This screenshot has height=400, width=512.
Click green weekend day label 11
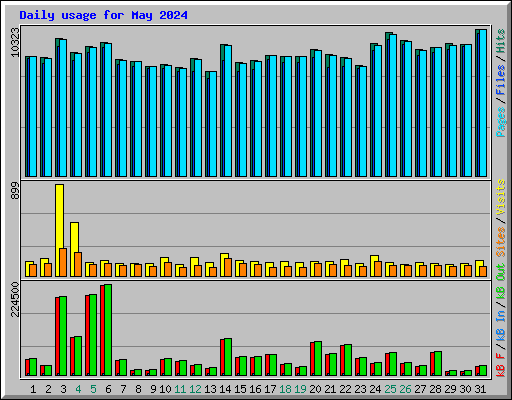[180, 389]
